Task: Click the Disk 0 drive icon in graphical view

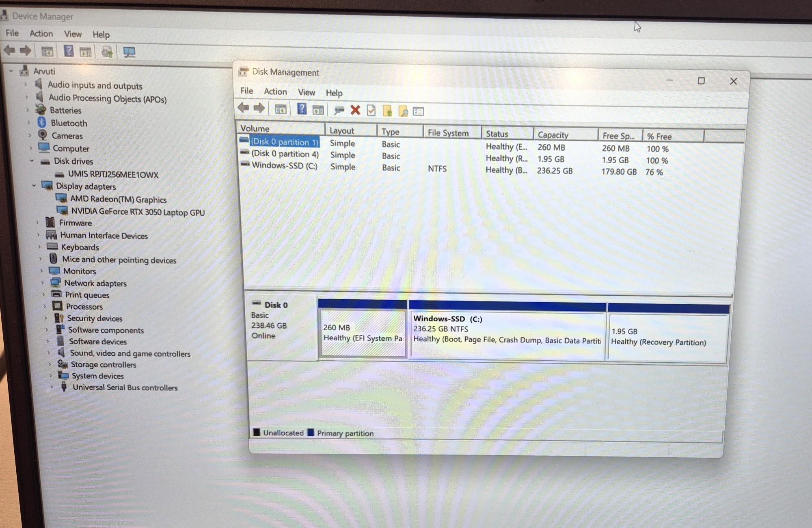Action: point(256,303)
